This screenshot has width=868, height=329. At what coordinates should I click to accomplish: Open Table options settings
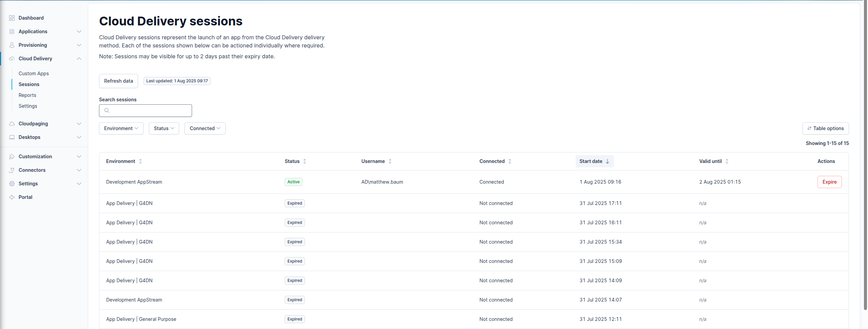826,128
